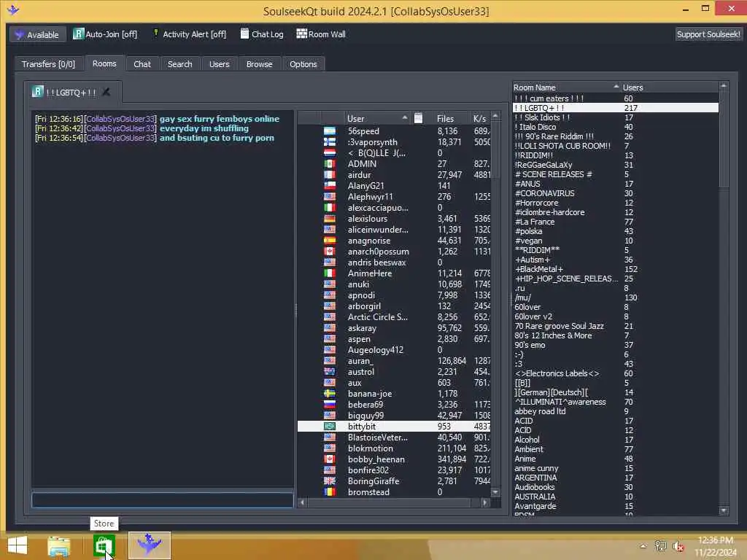This screenshot has height=560, width=747.
Task: Select room /mu/
Action: pos(615,297)
